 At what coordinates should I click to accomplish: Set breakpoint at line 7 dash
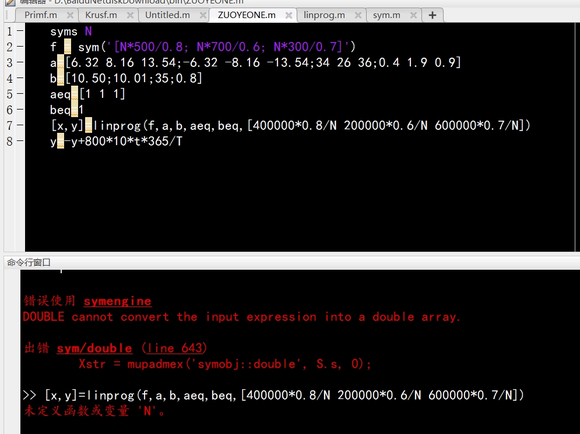(20, 125)
